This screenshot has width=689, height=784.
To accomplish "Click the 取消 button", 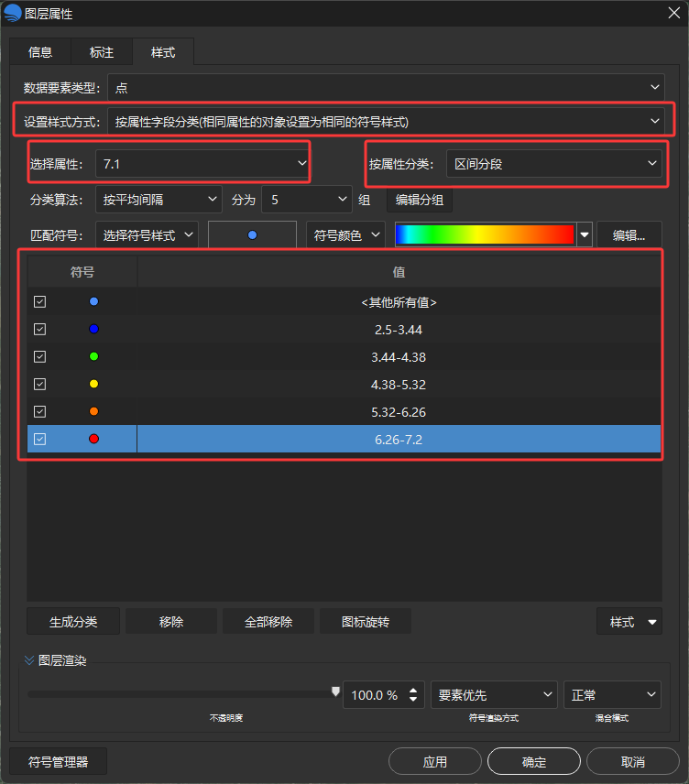I will 633,761.
